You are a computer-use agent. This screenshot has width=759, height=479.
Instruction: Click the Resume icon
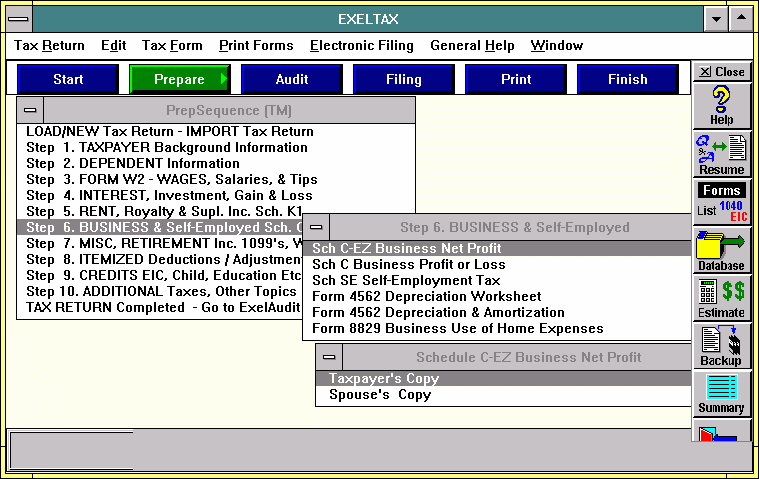[721, 154]
